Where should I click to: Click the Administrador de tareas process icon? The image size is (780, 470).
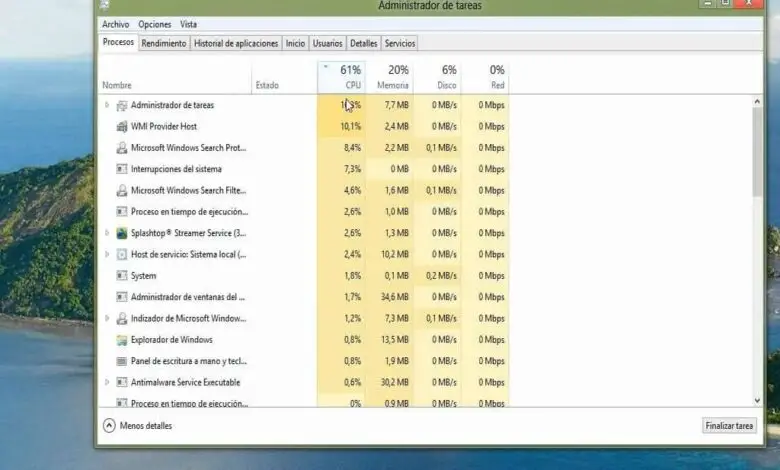tap(122, 105)
